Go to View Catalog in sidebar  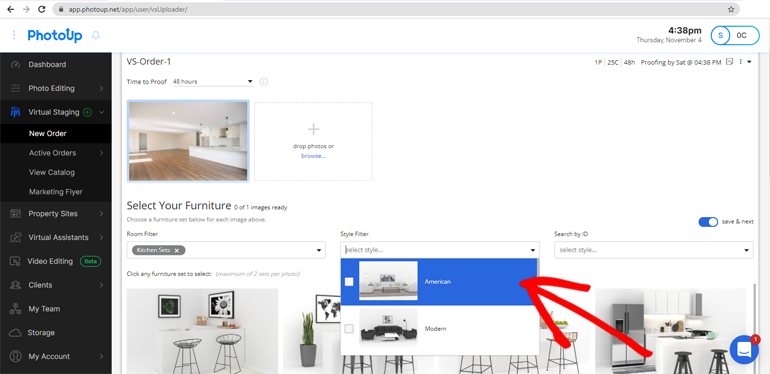point(52,172)
